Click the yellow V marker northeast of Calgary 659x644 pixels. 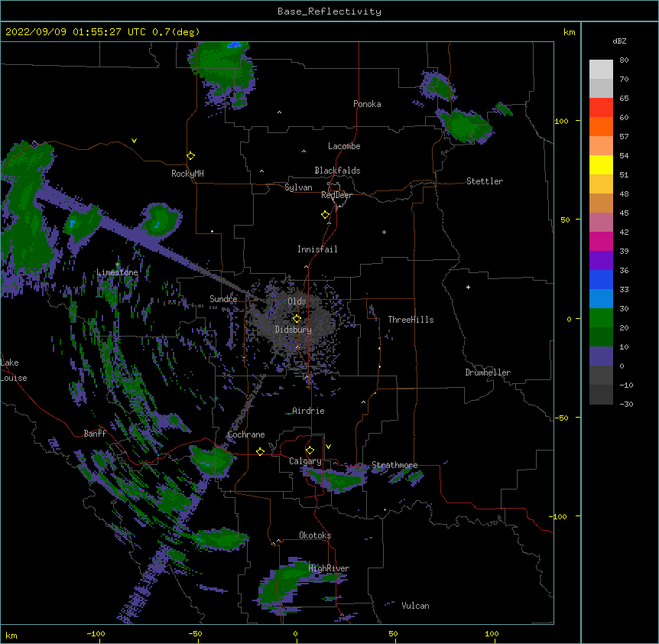pos(328,447)
